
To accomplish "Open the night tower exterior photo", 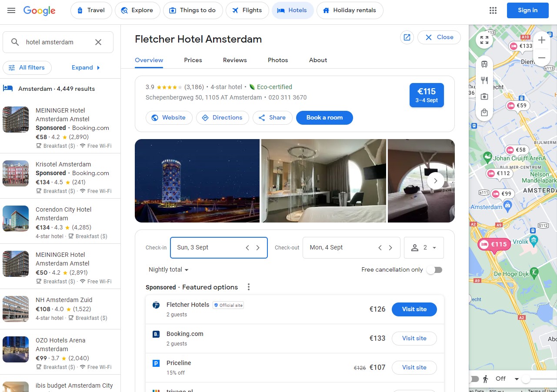I will (x=197, y=181).
